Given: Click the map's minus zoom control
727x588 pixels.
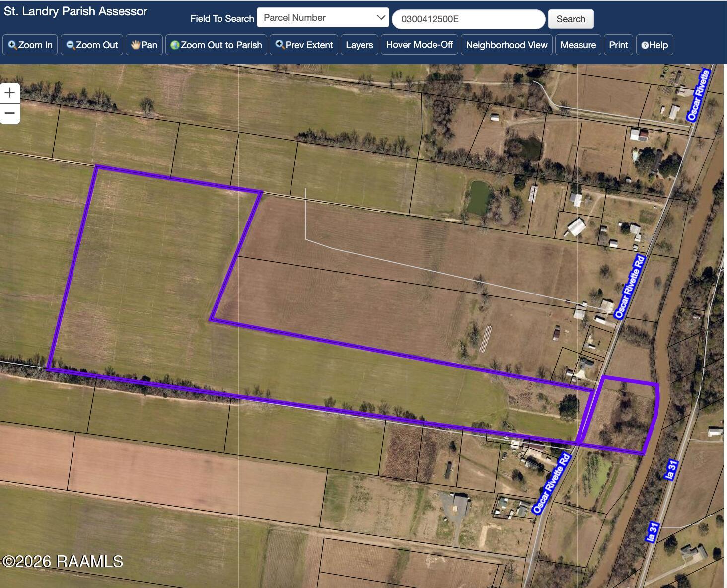Looking at the screenshot, I should click(10, 113).
